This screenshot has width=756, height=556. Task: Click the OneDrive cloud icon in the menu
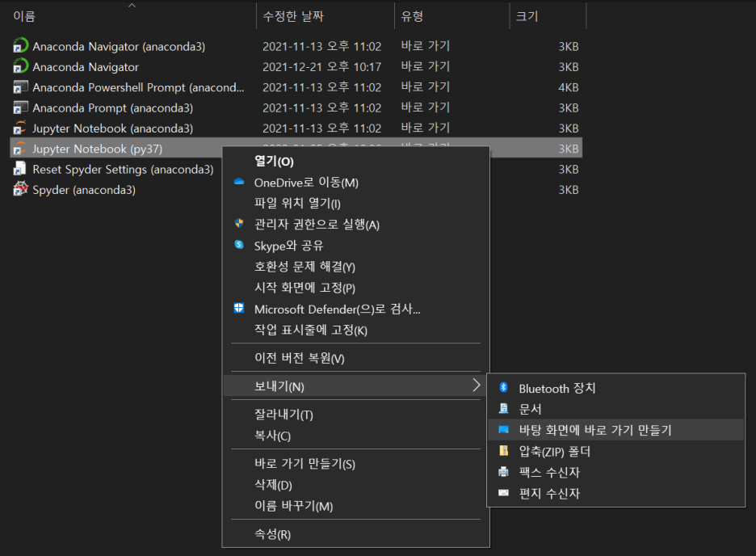pyautogui.click(x=238, y=182)
